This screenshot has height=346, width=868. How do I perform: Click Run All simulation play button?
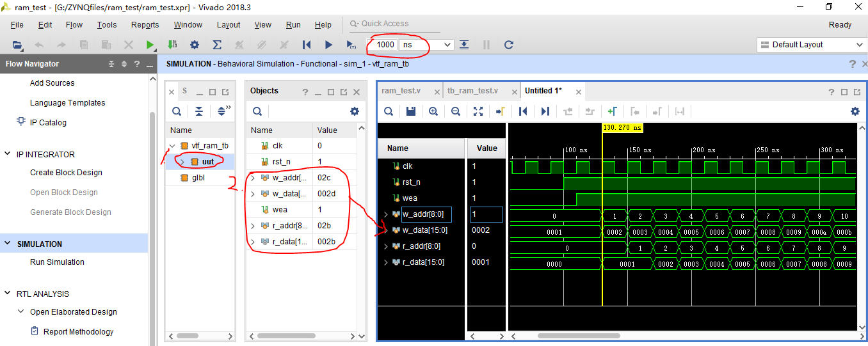[x=328, y=45]
